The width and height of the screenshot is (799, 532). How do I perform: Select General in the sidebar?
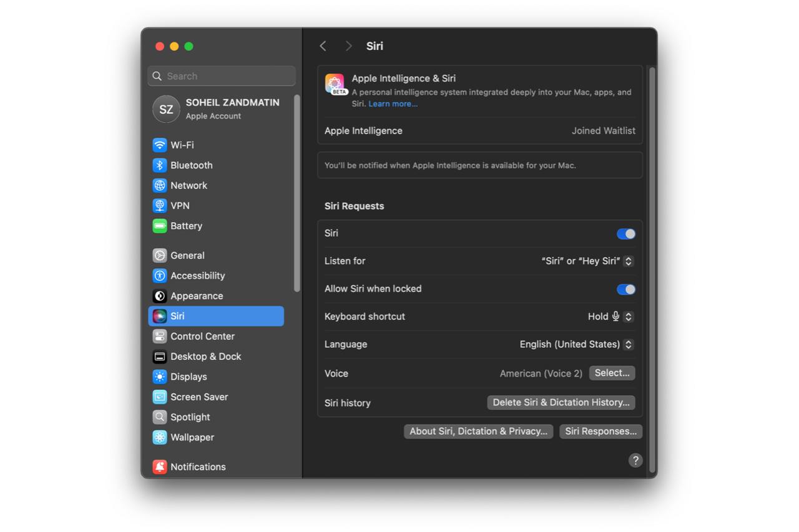pyautogui.click(x=216, y=255)
